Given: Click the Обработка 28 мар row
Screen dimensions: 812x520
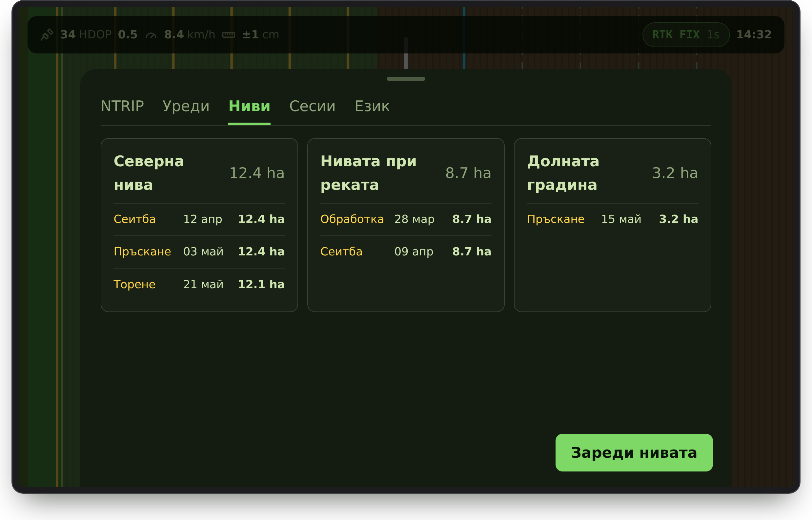Looking at the screenshot, I should (406, 219).
